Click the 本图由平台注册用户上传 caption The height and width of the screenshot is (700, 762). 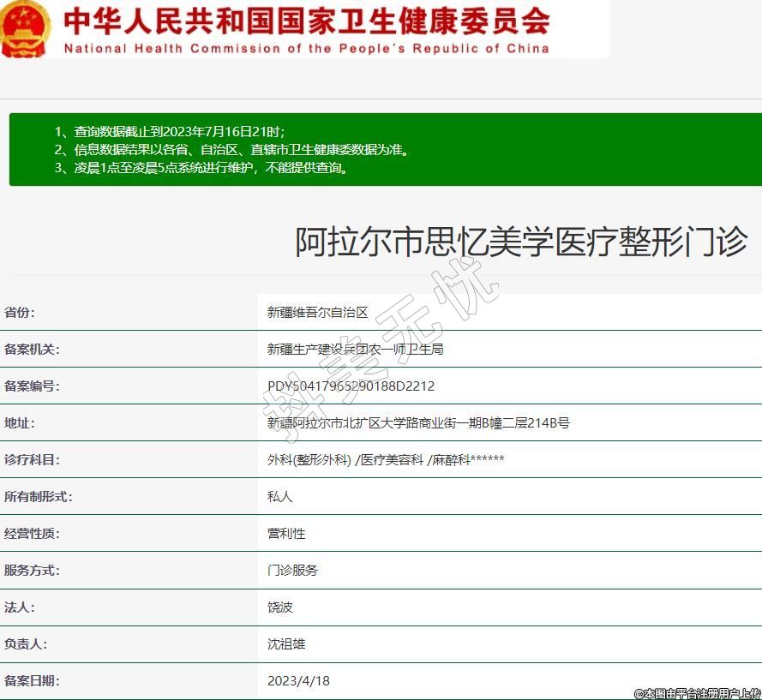point(697,693)
